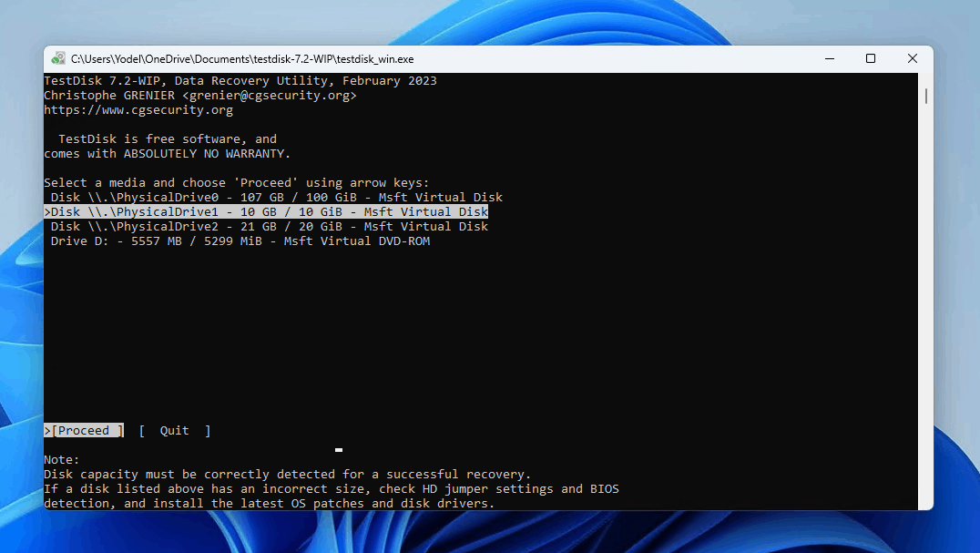Click the 'Note:' heading text
The height and width of the screenshot is (553, 980).
tap(62, 460)
